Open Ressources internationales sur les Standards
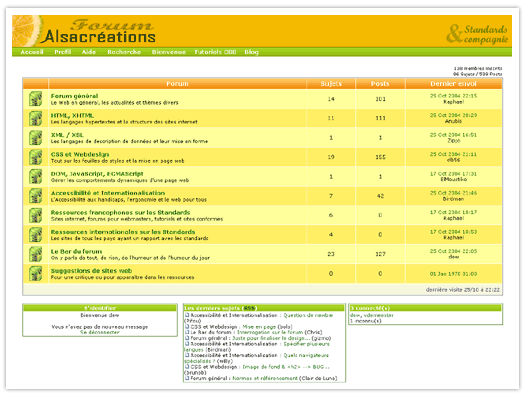 123,232
